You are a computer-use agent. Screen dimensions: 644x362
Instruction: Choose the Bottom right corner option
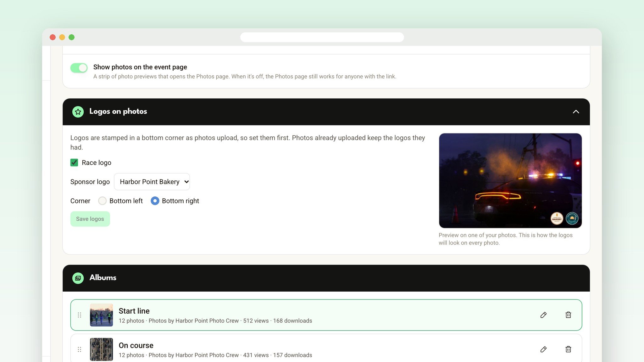pos(155,201)
